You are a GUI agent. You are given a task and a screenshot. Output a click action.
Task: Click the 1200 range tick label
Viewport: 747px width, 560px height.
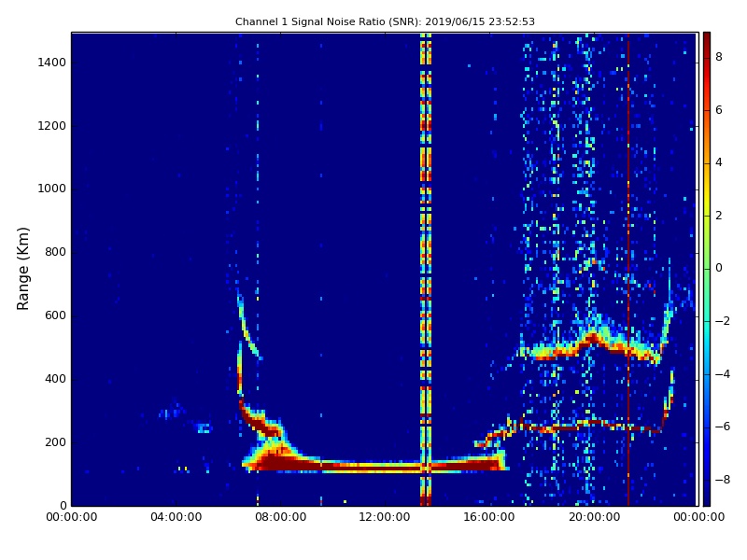(52, 126)
